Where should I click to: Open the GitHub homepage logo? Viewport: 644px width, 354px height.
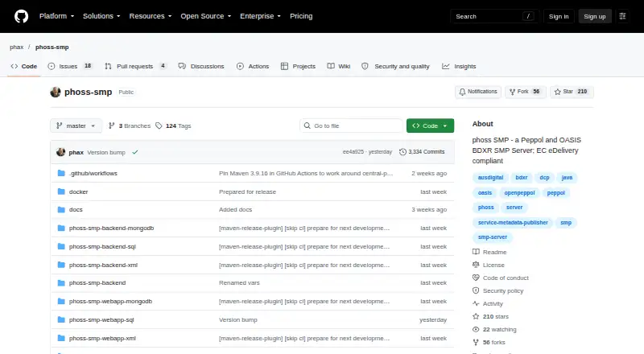point(22,16)
